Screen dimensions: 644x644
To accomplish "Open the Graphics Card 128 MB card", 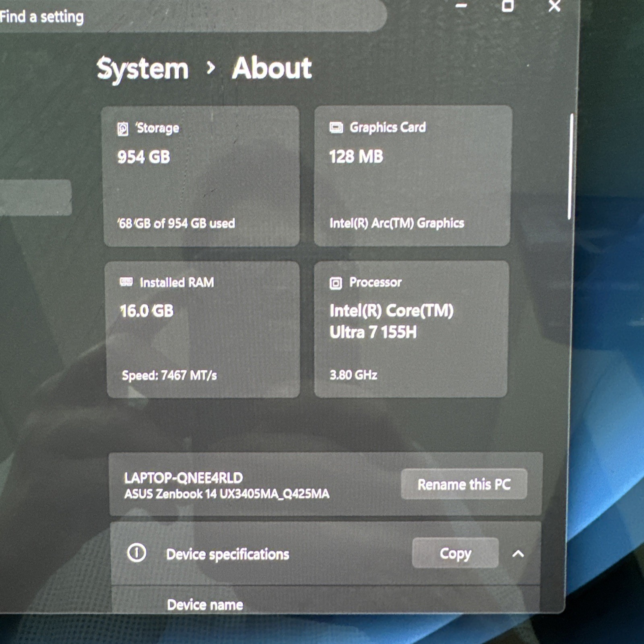I will coord(413,176).
